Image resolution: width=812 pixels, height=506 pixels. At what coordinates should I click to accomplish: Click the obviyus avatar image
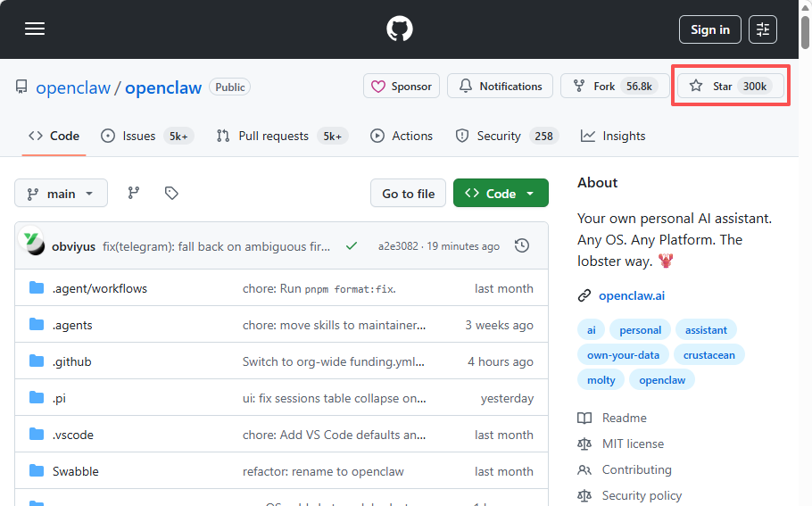(33, 245)
